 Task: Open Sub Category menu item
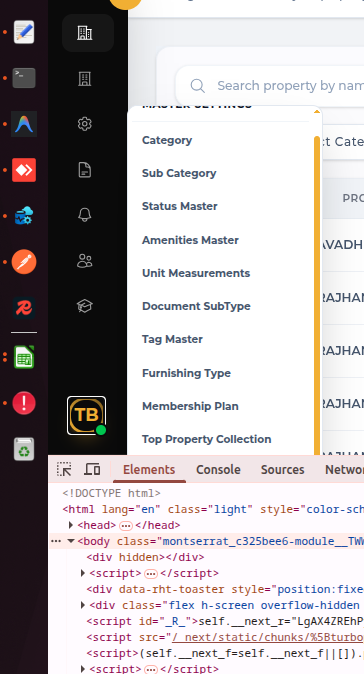click(179, 173)
